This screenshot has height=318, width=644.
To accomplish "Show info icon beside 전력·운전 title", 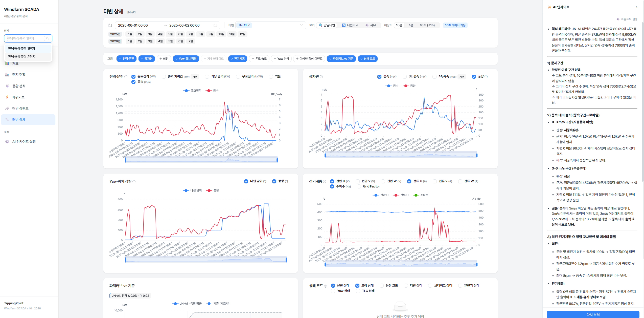I will click(126, 77).
